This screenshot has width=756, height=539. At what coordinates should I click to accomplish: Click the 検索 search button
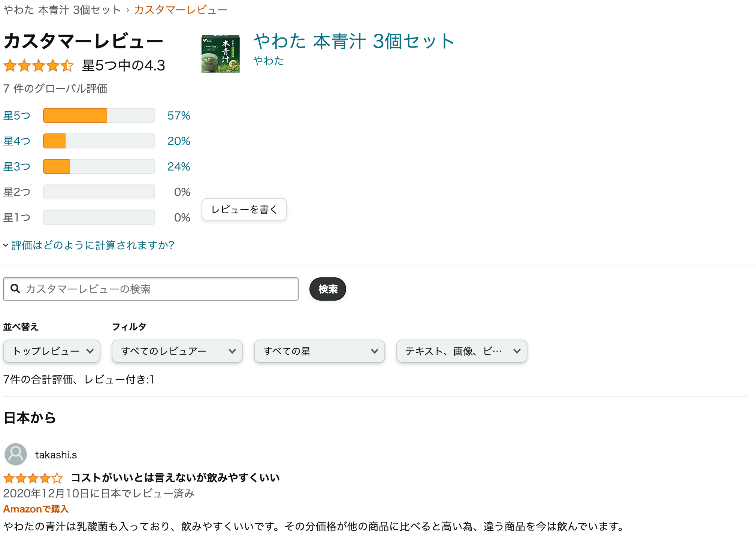[328, 289]
